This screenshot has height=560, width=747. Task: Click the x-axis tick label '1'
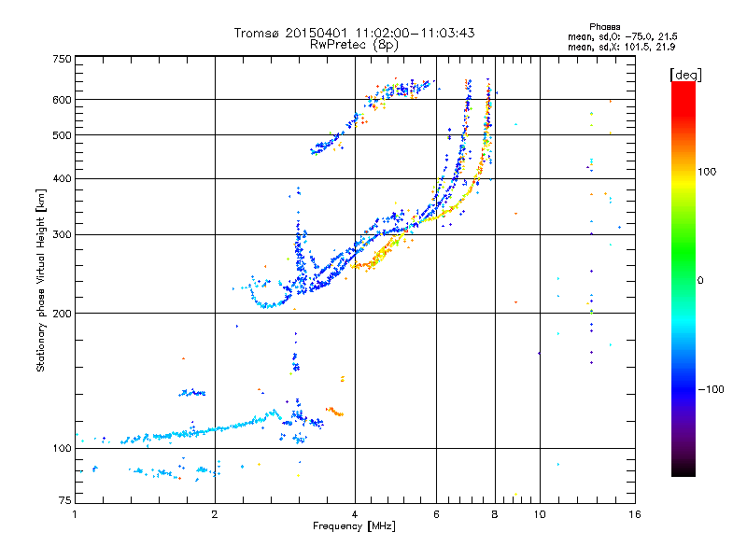pyautogui.click(x=75, y=514)
